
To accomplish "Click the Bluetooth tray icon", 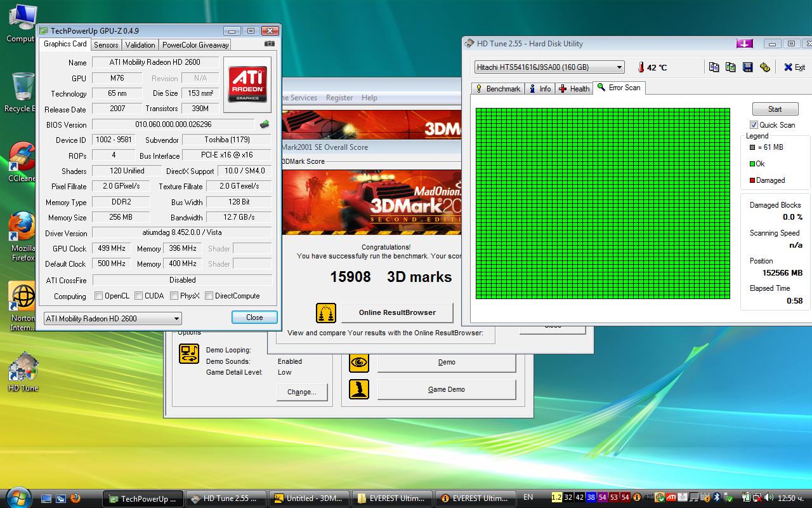I will pos(716,497).
